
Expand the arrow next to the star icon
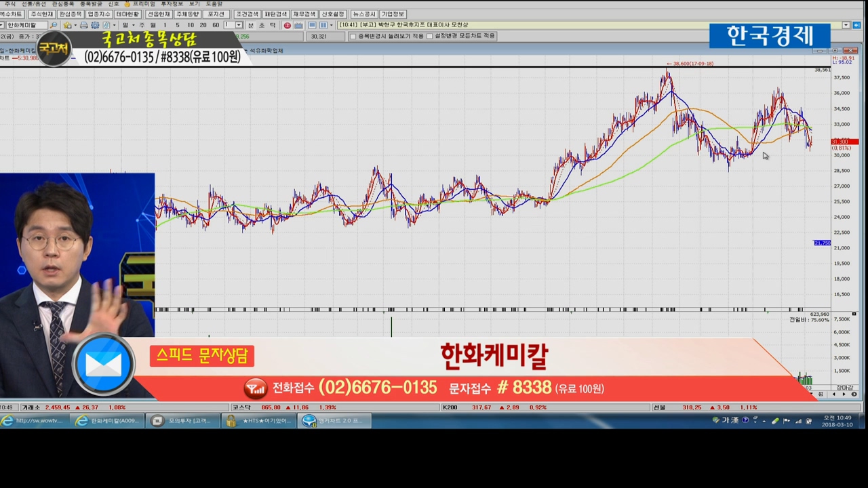coord(75,25)
